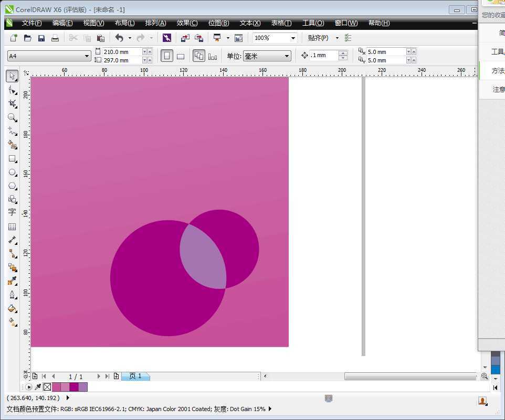Open the 毫米 units dropdown

pos(286,55)
